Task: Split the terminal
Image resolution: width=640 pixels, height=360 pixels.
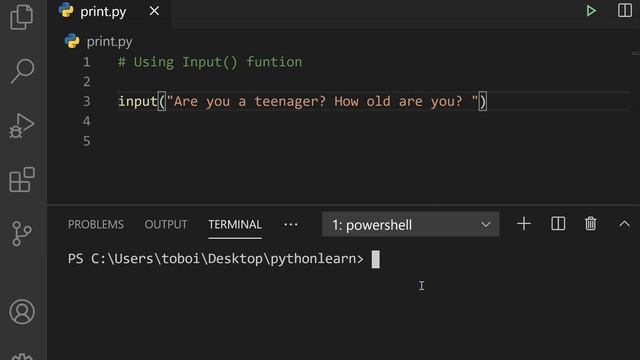Action: [x=558, y=224]
